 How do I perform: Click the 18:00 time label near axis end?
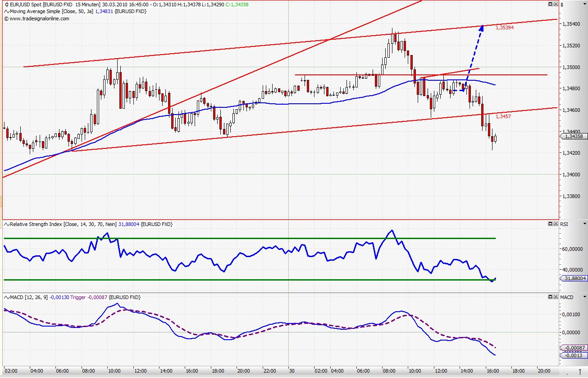pyautogui.click(x=518, y=371)
